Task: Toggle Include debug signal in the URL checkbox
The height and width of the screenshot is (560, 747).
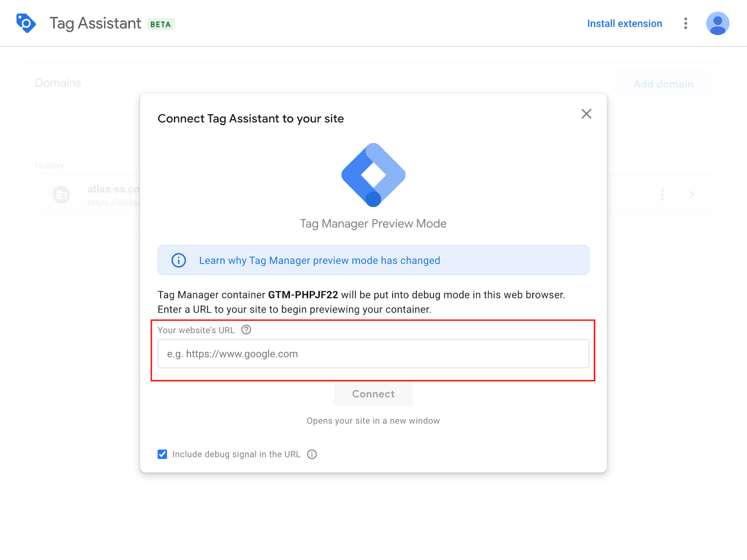Action: click(x=162, y=455)
